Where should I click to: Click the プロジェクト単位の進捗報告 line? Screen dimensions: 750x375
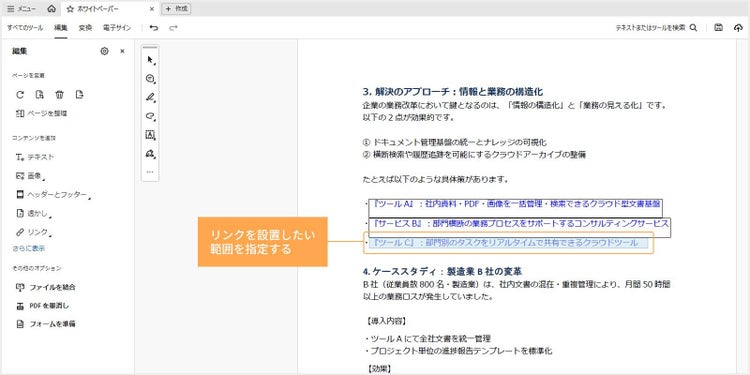(458, 351)
